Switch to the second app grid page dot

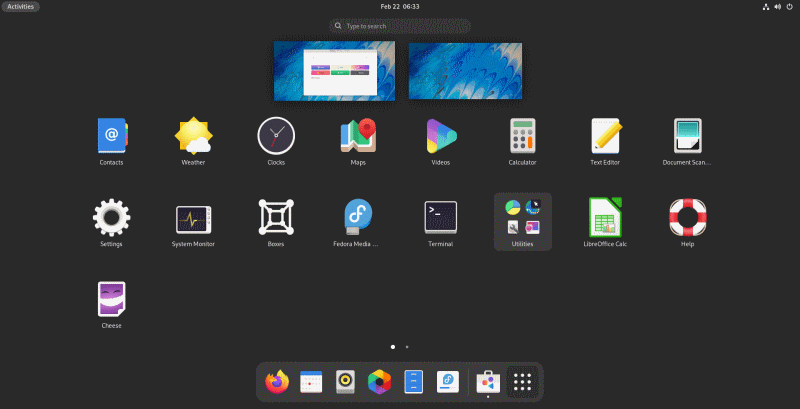point(407,346)
